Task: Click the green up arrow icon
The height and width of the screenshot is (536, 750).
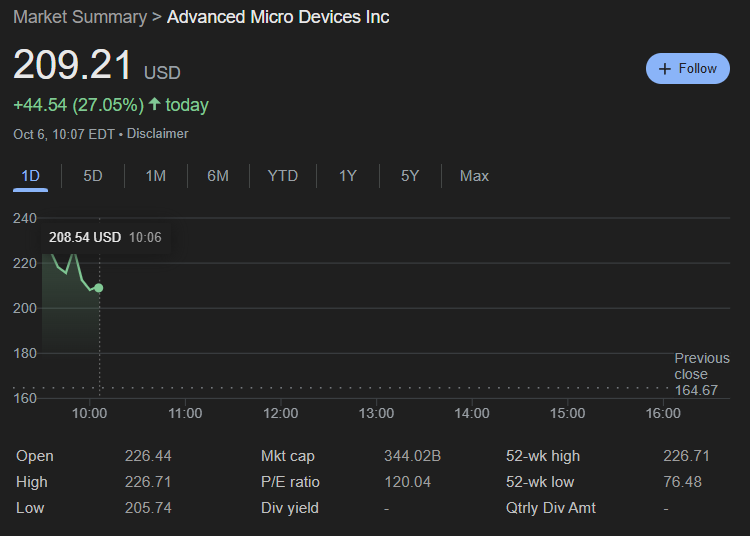Action: [154, 104]
